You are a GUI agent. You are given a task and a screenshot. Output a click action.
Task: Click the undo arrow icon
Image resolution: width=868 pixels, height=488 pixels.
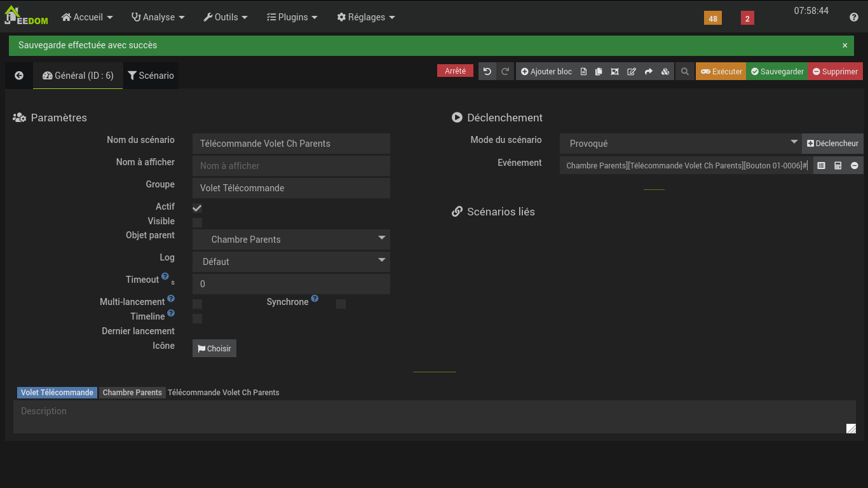(x=487, y=72)
